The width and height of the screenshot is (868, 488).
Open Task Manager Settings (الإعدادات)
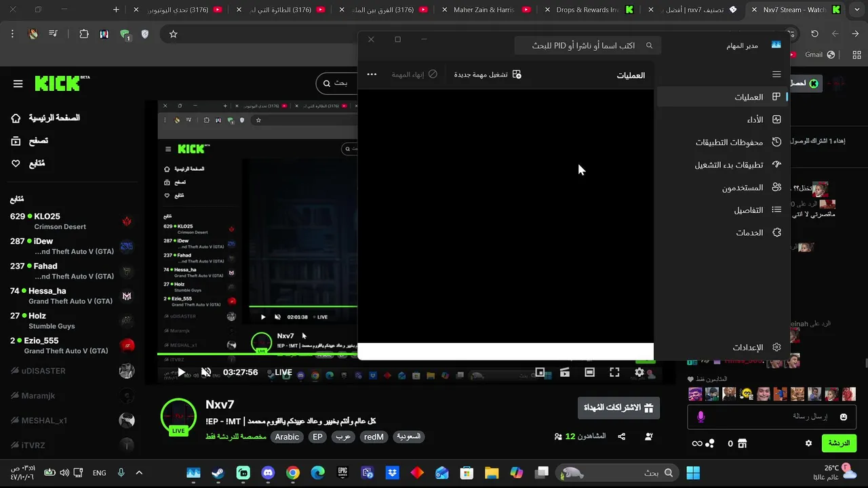point(723,347)
